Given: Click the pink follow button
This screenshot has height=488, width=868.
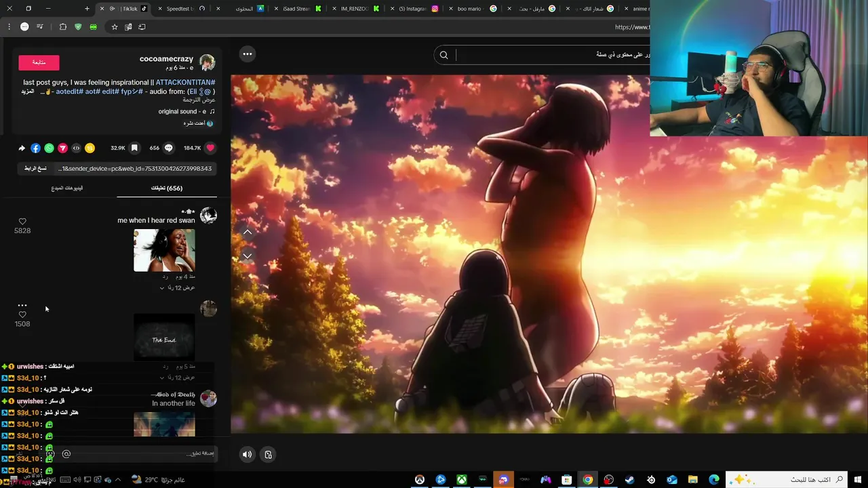Looking at the screenshot, I should pyautogui.click(x=39, y=62).
